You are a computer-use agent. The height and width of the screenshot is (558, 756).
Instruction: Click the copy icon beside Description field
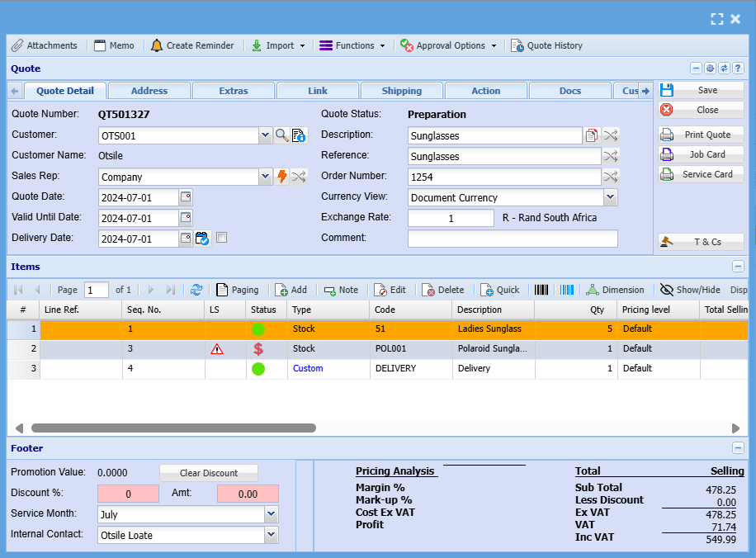tap(592, 135)
